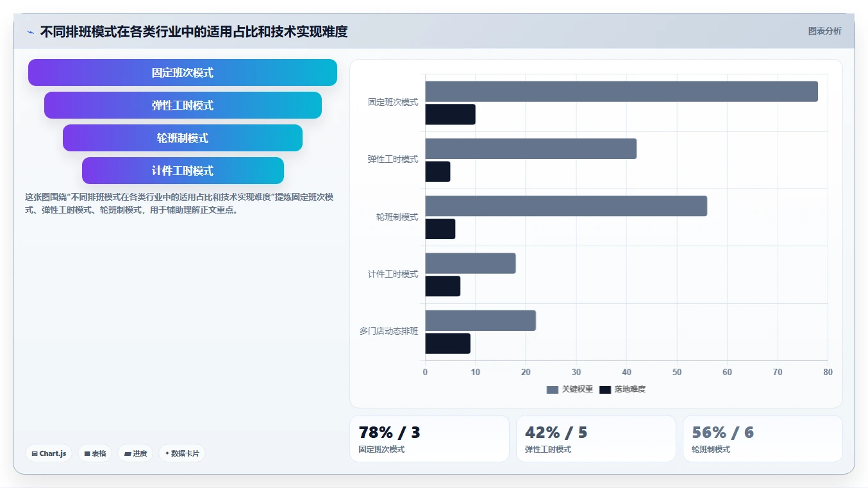This screenshot has width=868, height=488.
Task: Select the 计件工时模式 funnel bar
Action: (x=183, y=171)
